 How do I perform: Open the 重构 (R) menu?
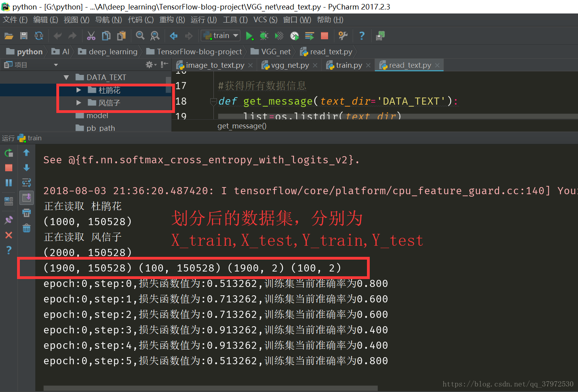tap(172, 20)
